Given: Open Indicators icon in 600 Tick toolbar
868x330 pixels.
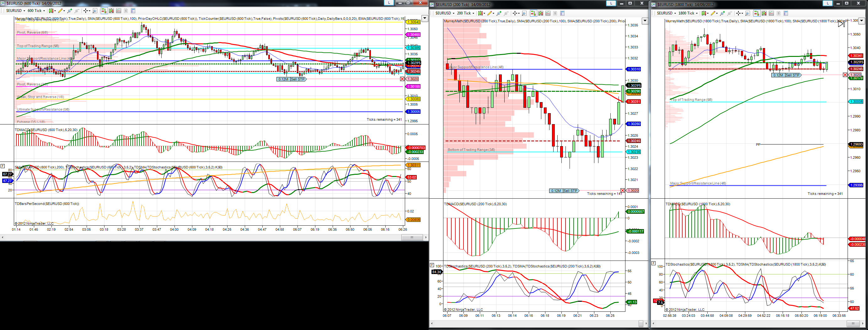Looking at the screenshot, I should coord(111,11).
